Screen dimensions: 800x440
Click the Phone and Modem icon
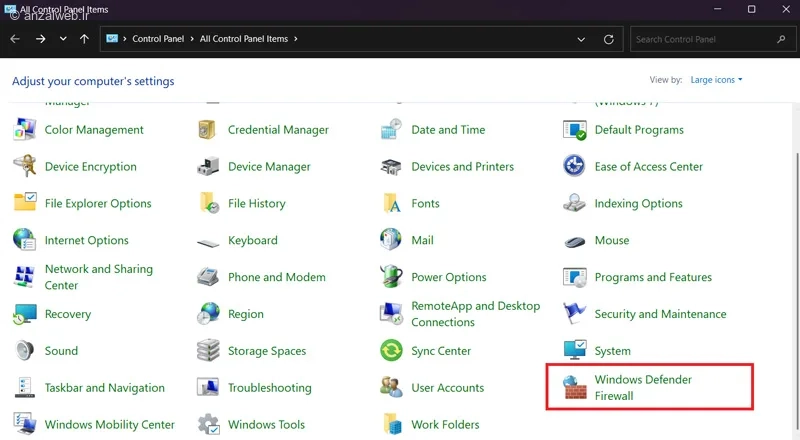pyautogui.click(x=208, y=276)
